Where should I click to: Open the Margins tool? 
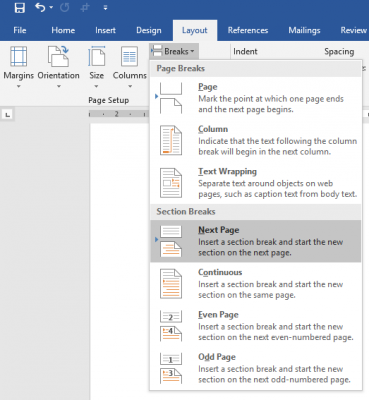[x=19, y=67]
